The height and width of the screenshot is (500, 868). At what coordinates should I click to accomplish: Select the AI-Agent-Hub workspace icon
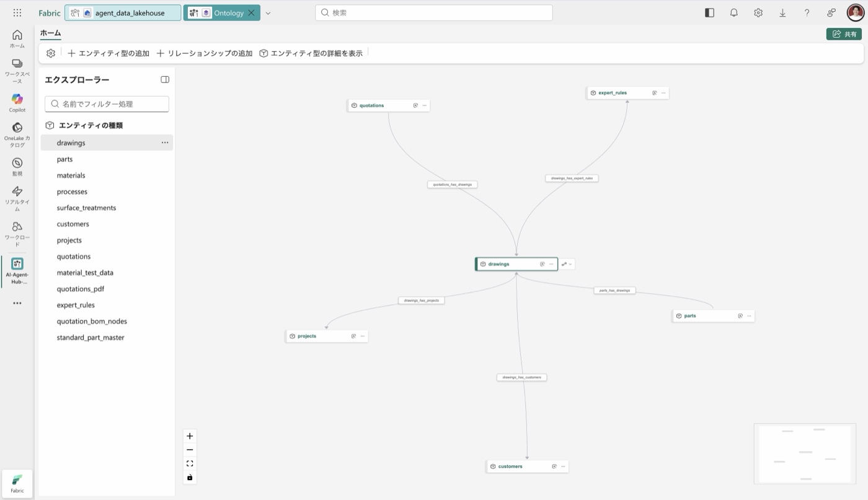(17, 271)
